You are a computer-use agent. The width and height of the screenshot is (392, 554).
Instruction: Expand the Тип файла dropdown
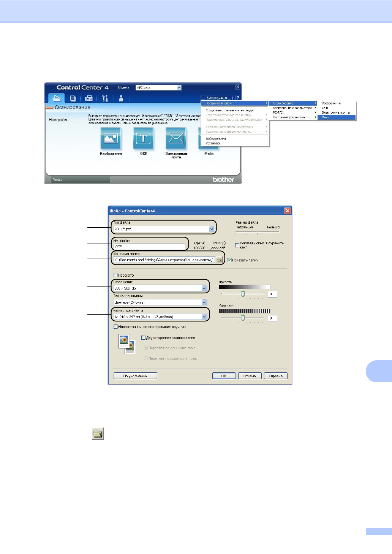212,229
